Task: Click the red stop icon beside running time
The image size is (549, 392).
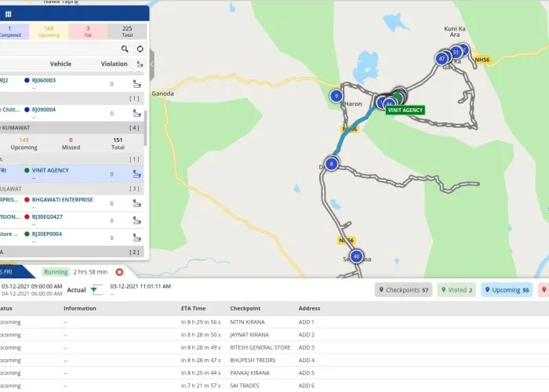Action: [x=119, y=272]
